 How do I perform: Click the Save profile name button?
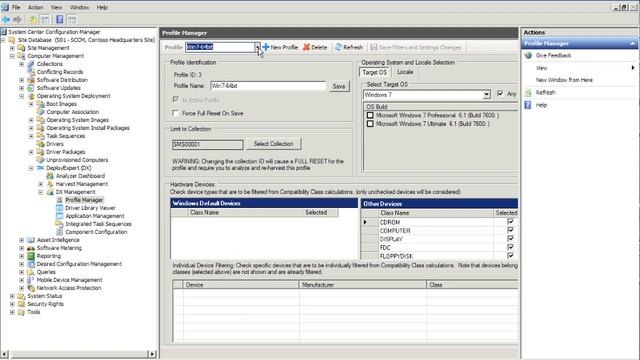pyautogui.click(x=339, y=87)
